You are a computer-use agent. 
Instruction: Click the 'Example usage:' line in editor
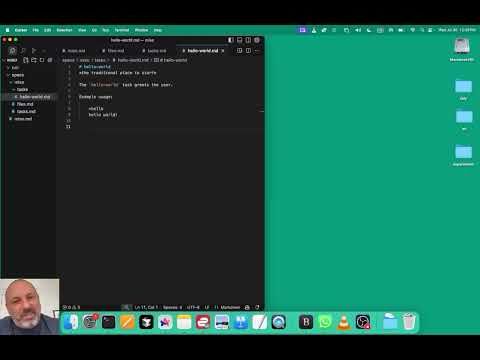(96, 97)
